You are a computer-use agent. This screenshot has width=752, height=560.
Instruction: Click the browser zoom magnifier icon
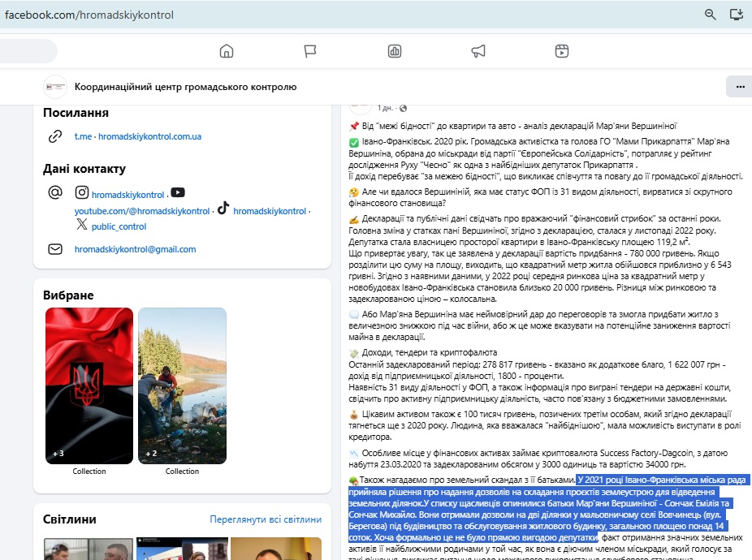(711, 15)
